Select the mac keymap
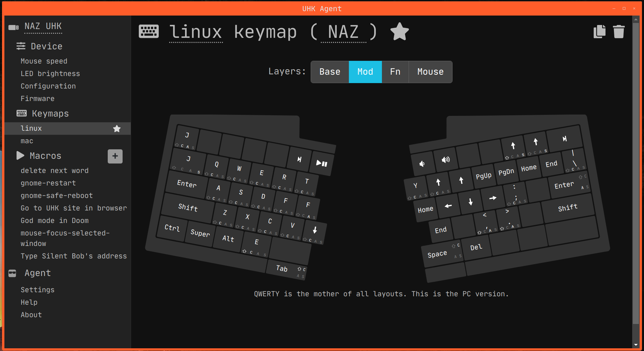This screenshot has height=351, width=644. [27, 141]
